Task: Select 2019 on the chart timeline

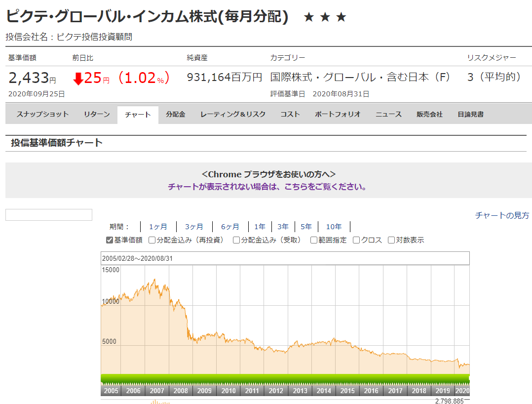Action: 443,391
